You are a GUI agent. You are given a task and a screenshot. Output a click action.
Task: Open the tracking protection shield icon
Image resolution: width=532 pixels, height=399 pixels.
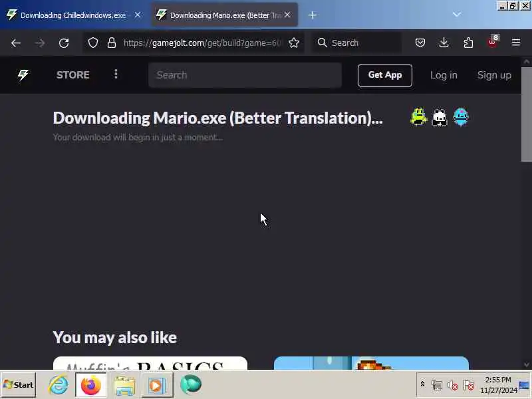tap(93, 43)
